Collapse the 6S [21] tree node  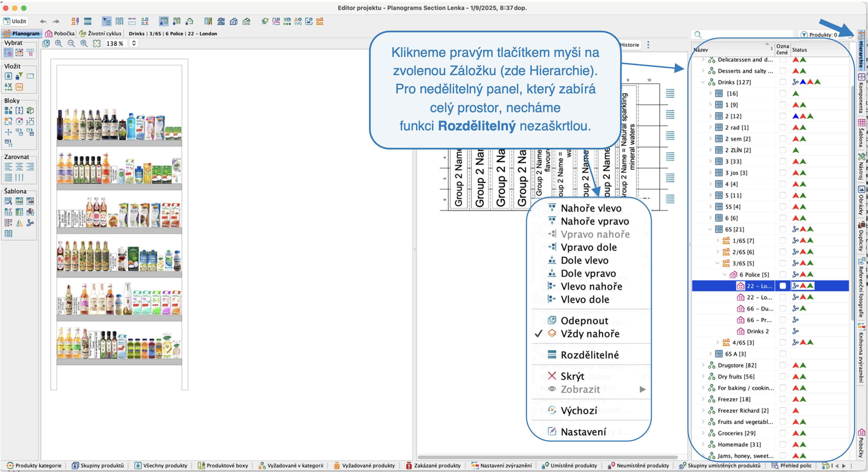[710, 229]
